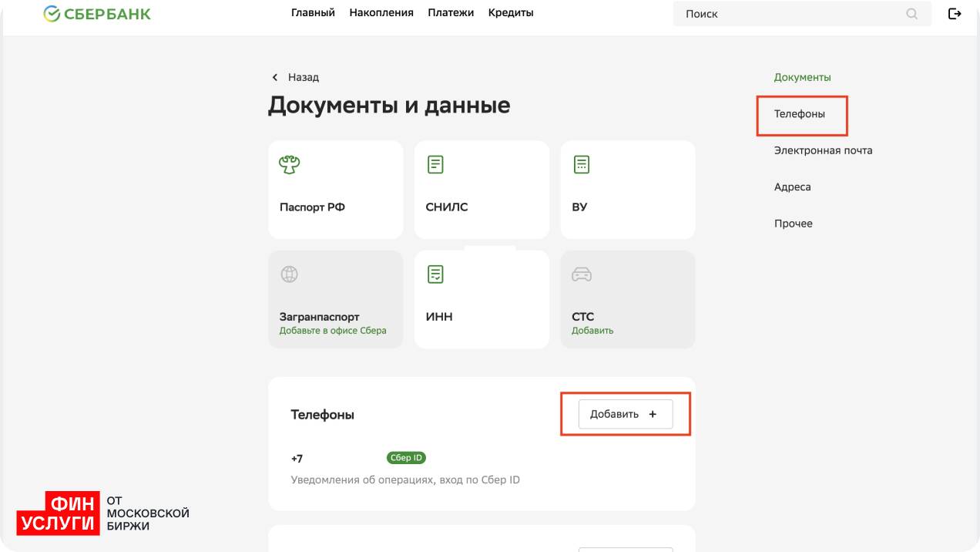Click the СТС car icon
This screenshot has width=980, height=552.
582,274
